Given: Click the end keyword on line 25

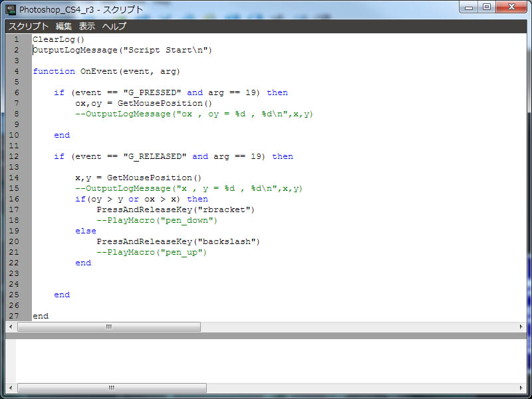Looking at the screenshot, I should point(62,295).
